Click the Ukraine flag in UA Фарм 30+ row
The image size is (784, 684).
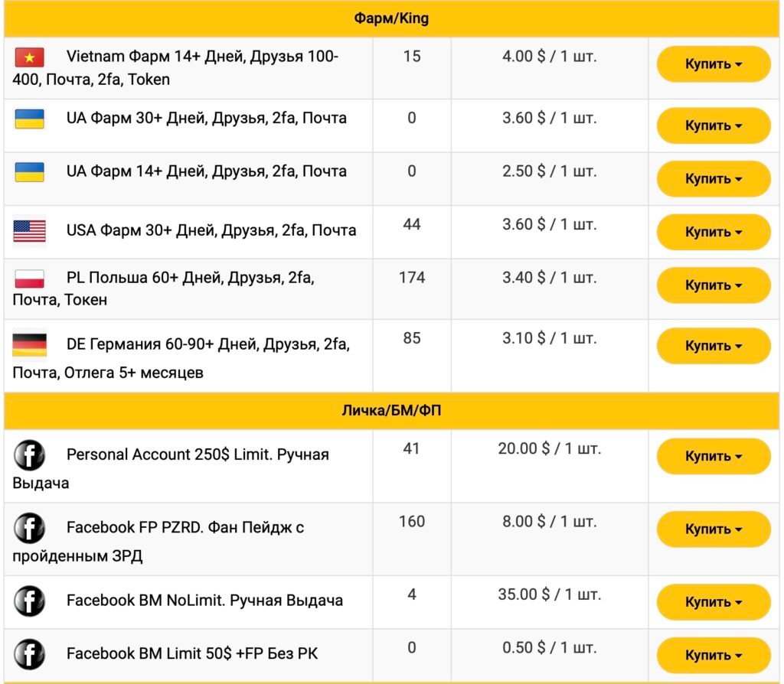[29, 119]
